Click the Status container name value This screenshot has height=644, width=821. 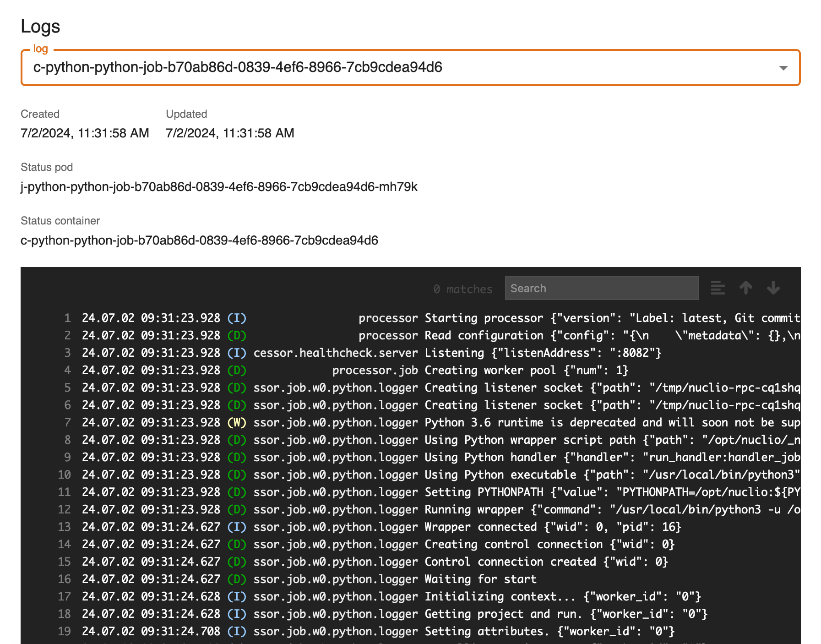coord(199,240)
